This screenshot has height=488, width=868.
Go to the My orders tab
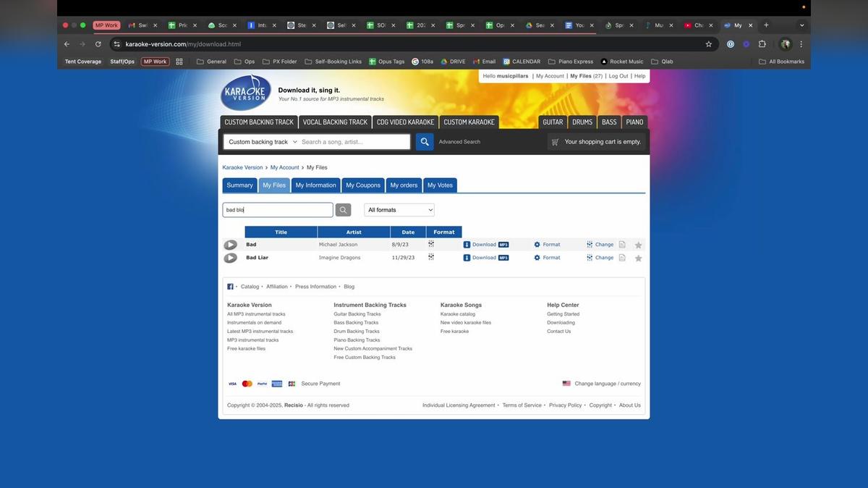(x=404, y=185)
